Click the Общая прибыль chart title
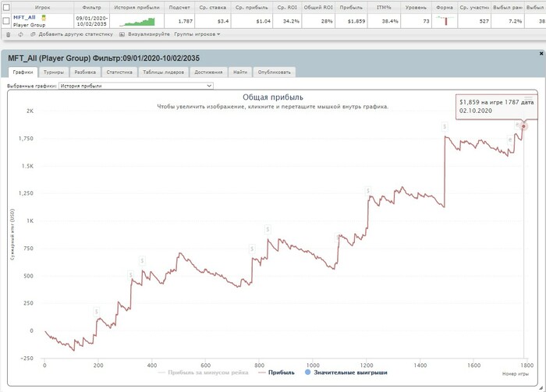 273,97
